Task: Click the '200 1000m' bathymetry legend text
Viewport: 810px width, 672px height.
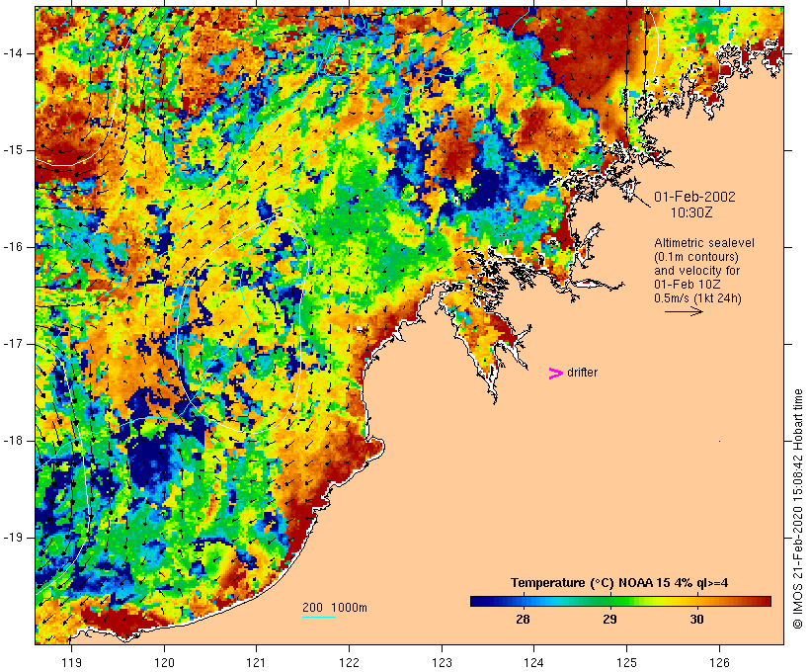Action: click(x=335, y=608)
